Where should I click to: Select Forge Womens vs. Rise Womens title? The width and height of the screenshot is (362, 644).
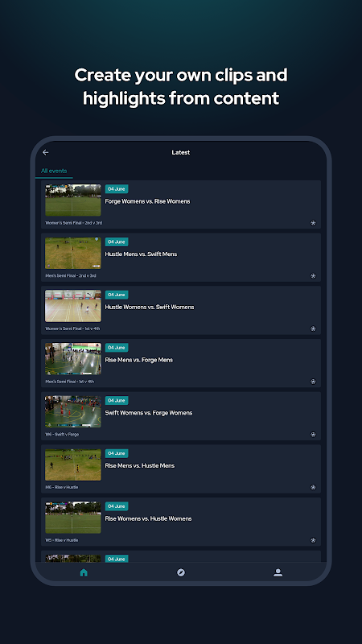(x=147, y=201)
